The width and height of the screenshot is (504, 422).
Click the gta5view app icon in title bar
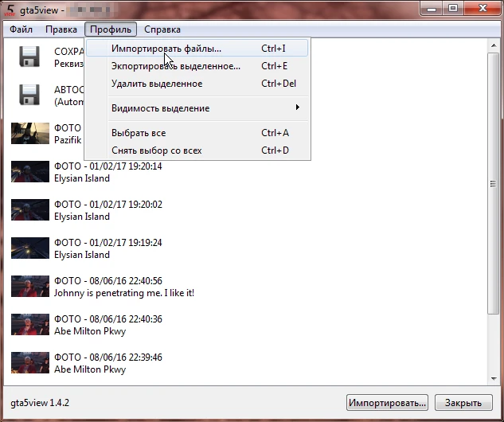tap(10, 10)
